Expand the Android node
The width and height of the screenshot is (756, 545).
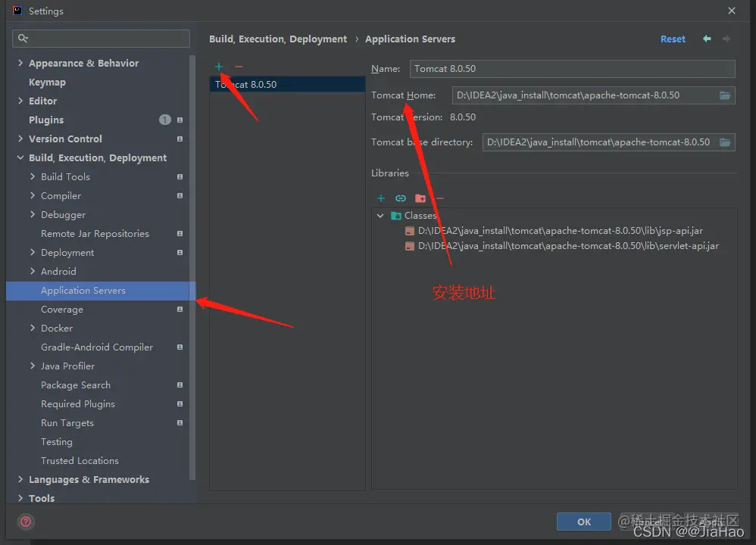coord(33,271)
